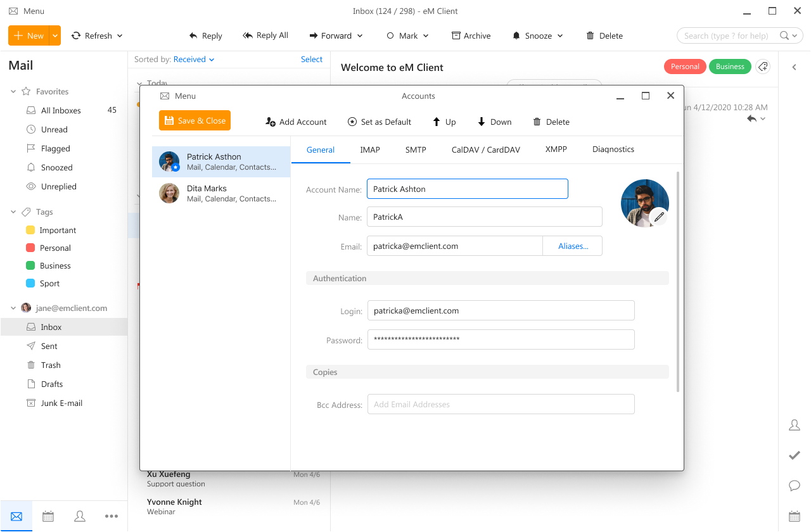This screenshot has width=811, height=532.
Task: Delete the selected account in dialog
Action: [x=551, y=122]
